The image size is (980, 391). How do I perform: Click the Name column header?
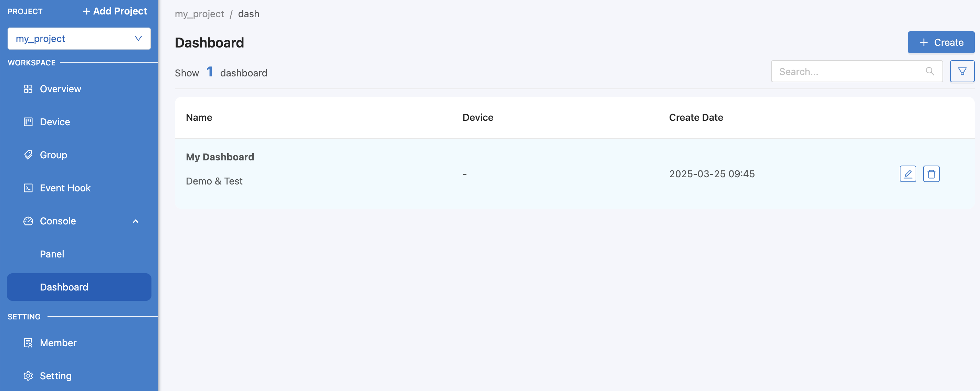199,117
